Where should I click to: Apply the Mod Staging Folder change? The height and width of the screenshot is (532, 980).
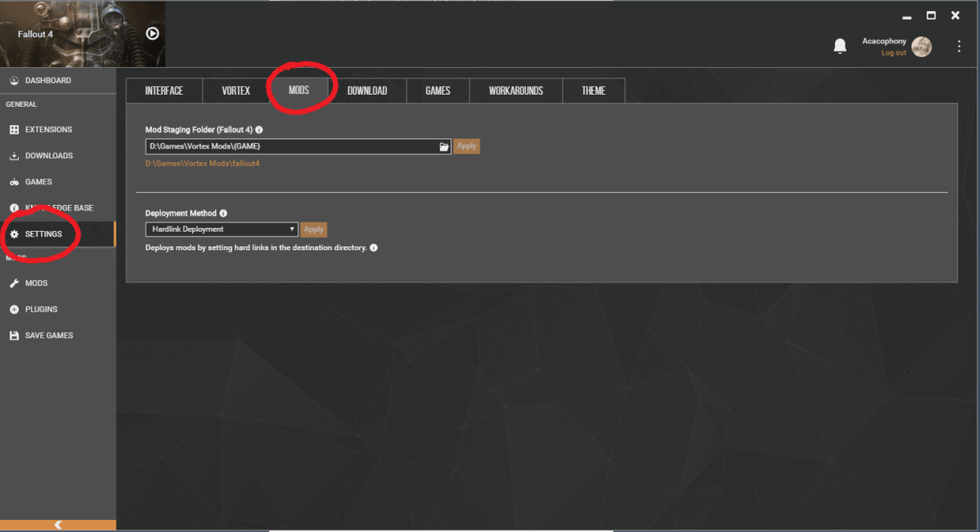[466, 145]
